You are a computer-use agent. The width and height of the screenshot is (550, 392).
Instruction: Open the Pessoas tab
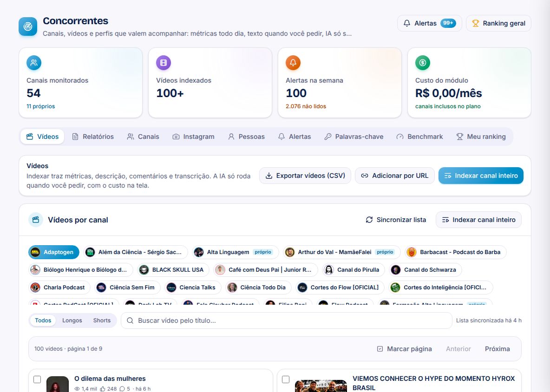246,137
